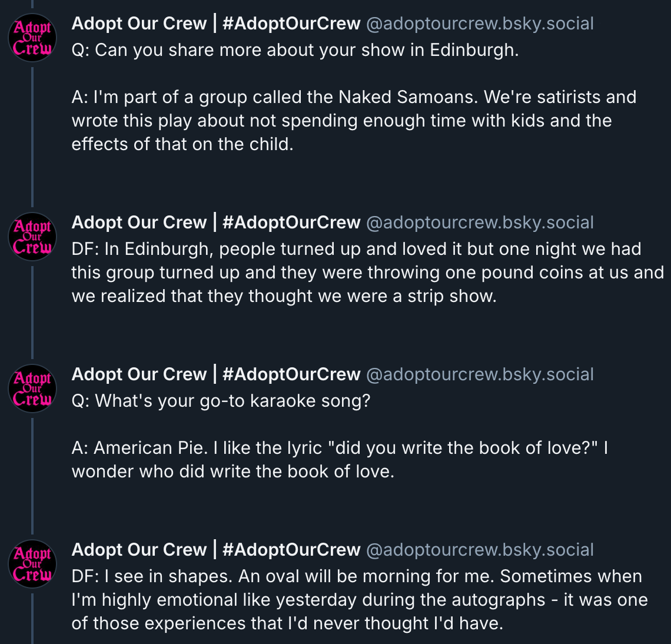
Task: Select the "What's your go-to karaoke song?" text
Action: click(221, 401)
